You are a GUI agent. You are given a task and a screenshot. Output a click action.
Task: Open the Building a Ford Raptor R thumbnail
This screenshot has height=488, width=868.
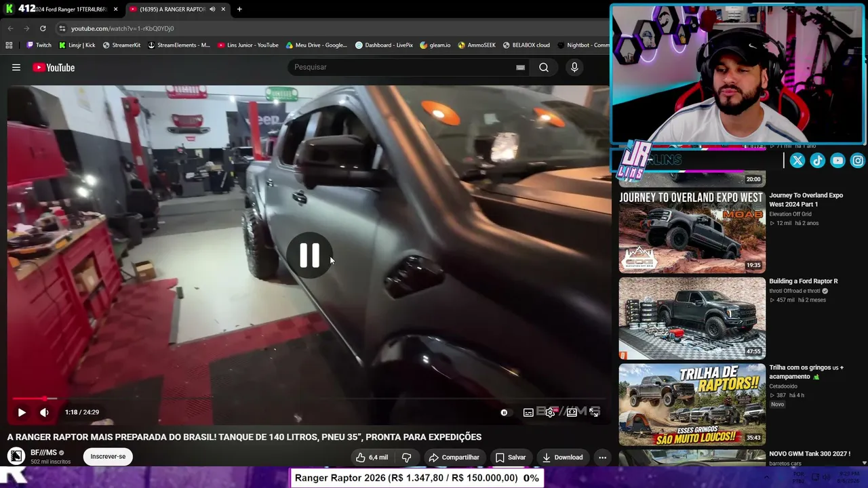pos(692,319)
